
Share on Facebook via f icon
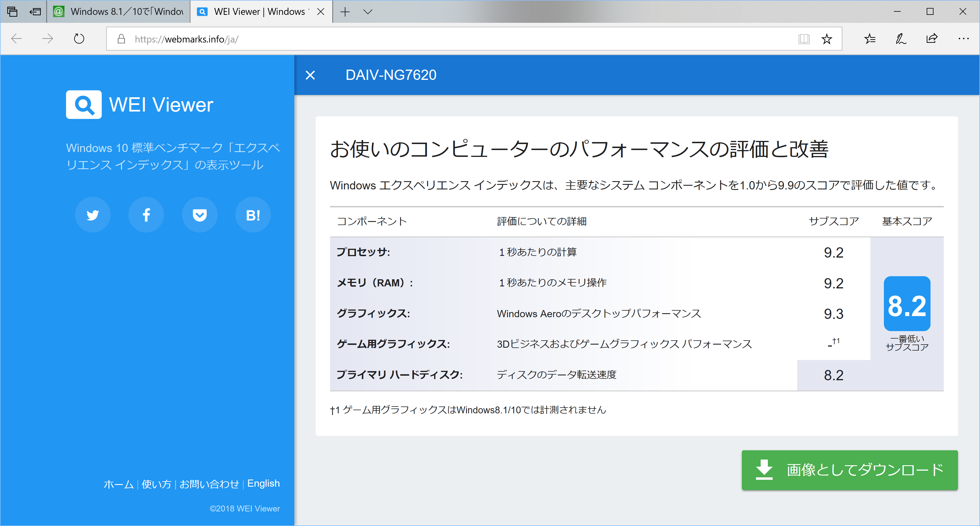[146, 215]
